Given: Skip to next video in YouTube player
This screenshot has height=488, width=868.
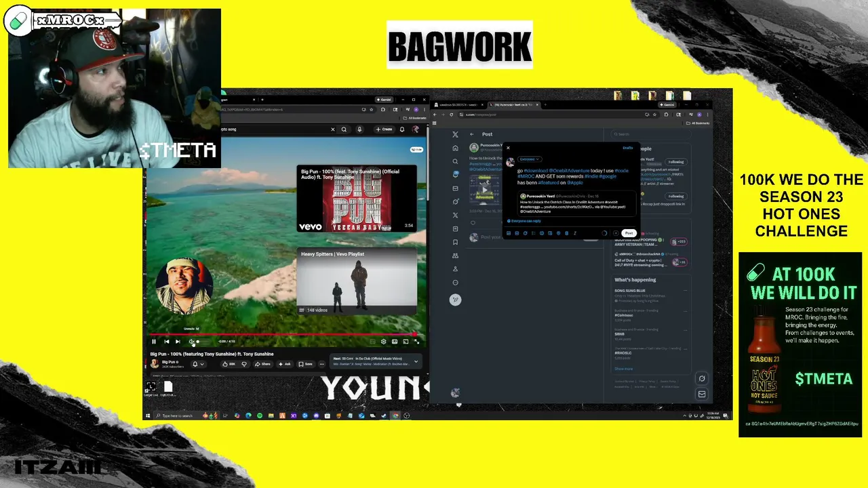Looking at the screenshot, I should [x=178, y=342].
